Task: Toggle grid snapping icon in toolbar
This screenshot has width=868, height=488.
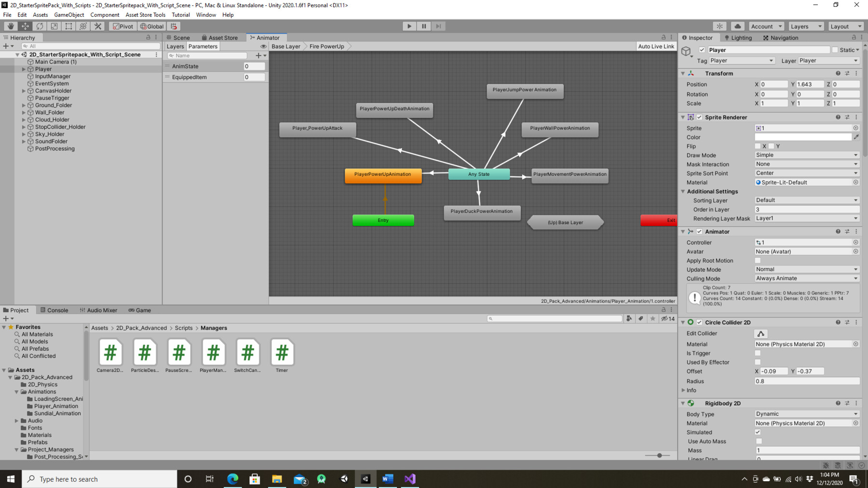Action: point(174,26)
